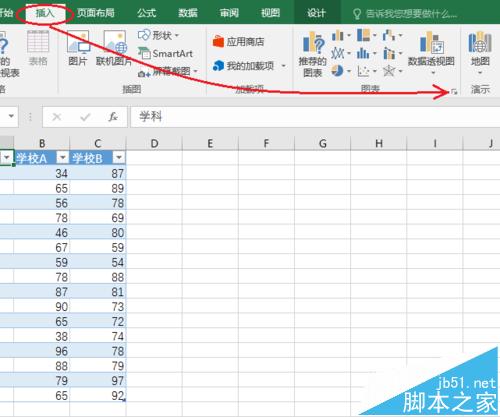Open the 学校B filter dropdown
Screen dimensions: 500x417
[119, 157]
